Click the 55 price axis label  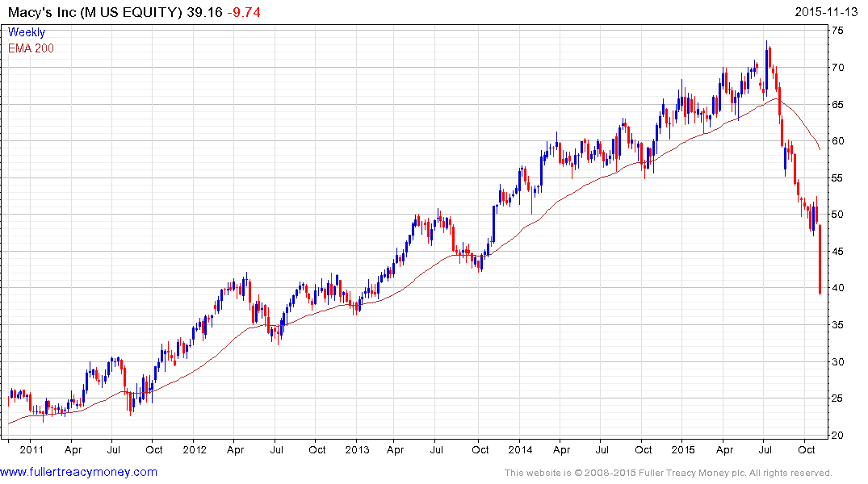[x=838, y=178]
